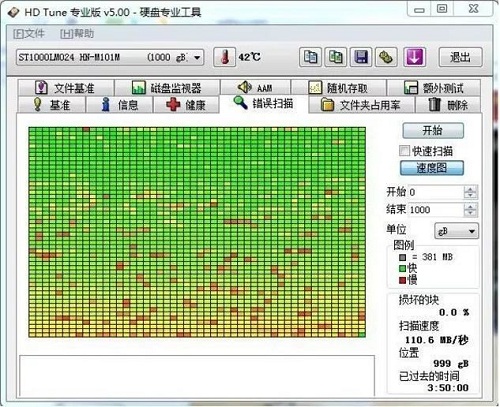
Task: Select the 错误扫描 tab
Action: tap(264, 103)
